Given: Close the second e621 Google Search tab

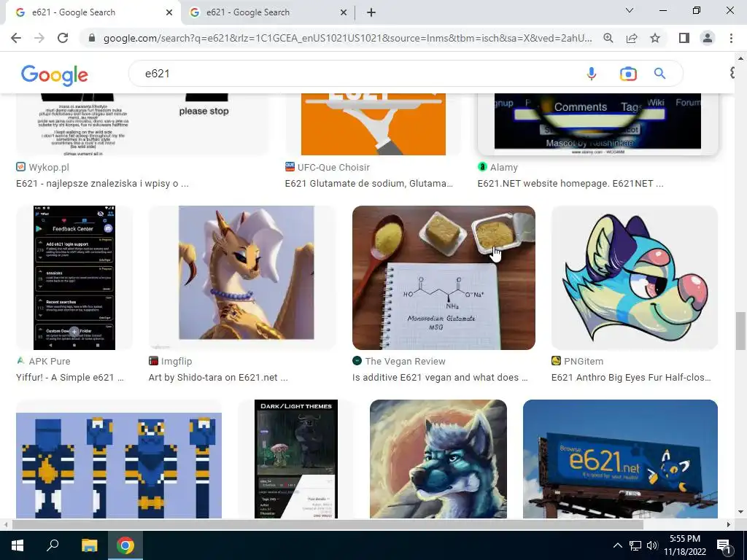Looking at the screenshot, I should (x=344, y=12).
